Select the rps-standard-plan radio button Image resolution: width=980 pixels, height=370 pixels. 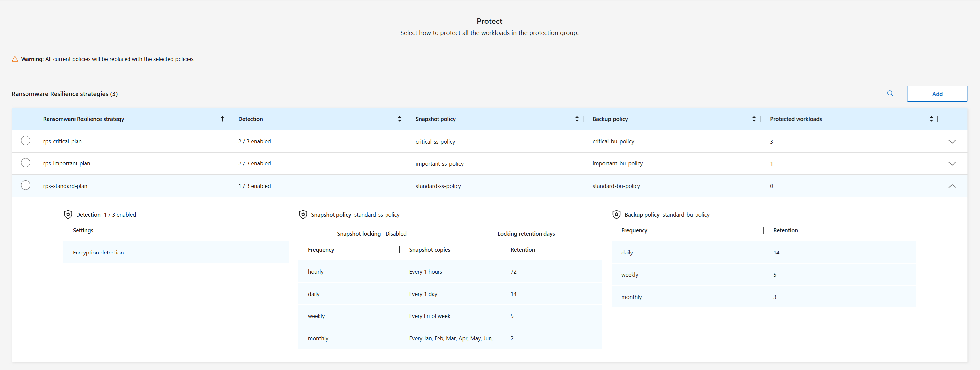pos(26,185)
